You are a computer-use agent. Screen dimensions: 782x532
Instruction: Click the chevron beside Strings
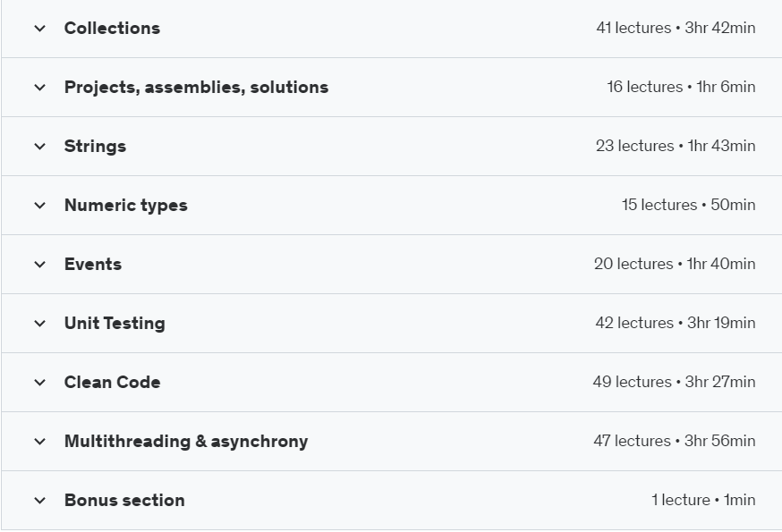coord(39,147)
